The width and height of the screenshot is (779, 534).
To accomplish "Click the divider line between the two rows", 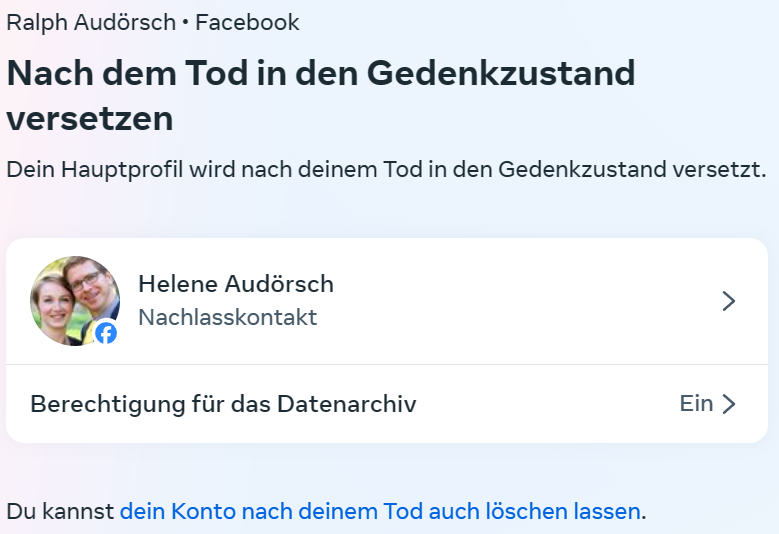I will [x=387, y=364].
